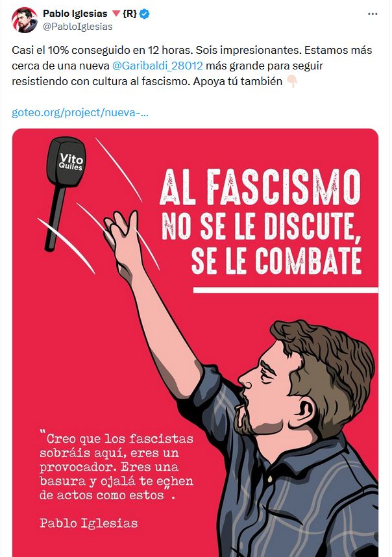This screenshot has height=557, width=392.
Task: Click the {R} tag beside the name
Action: click(x=130, y=14)
